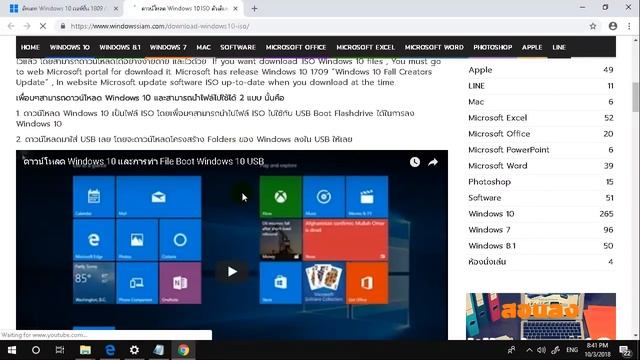Viewport: 640px width, 360px height.
Task: Click the sidebar banner image with laptop
Action: pos(541,316)
